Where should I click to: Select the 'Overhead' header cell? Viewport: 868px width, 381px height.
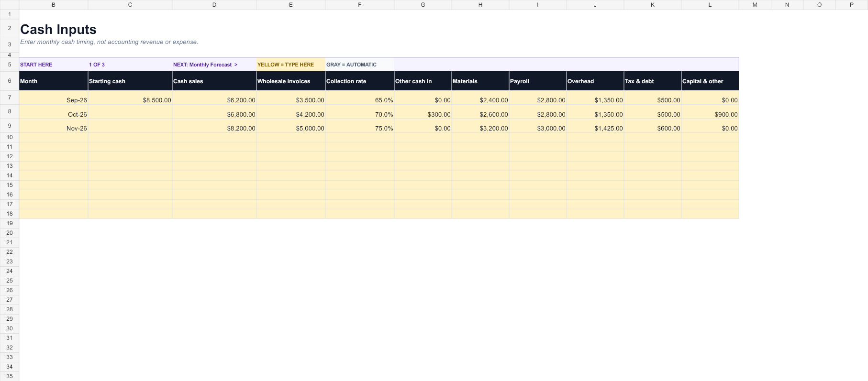595,81
